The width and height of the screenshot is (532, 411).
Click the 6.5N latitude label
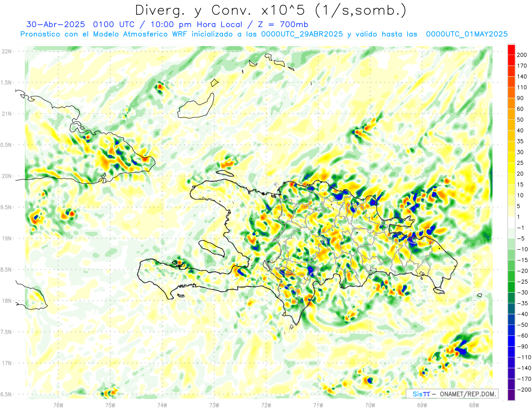point(6,394)
